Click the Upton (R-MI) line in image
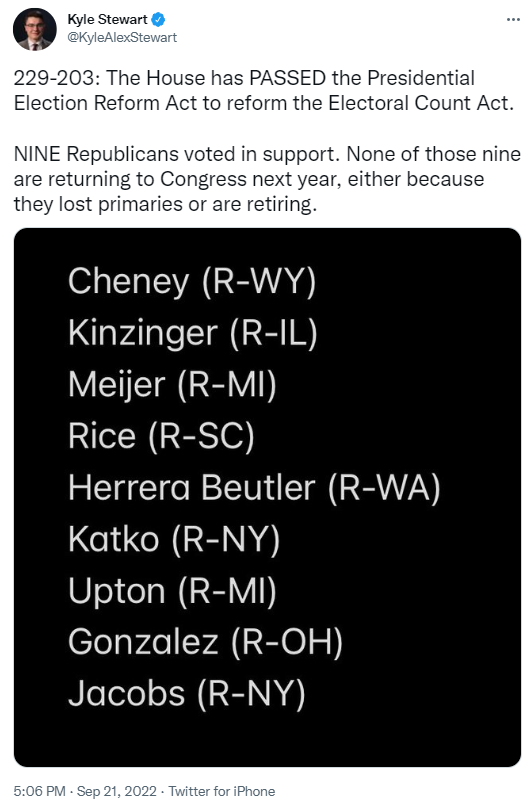Screen dimensions: 531x806 click(x=172, y=591)
